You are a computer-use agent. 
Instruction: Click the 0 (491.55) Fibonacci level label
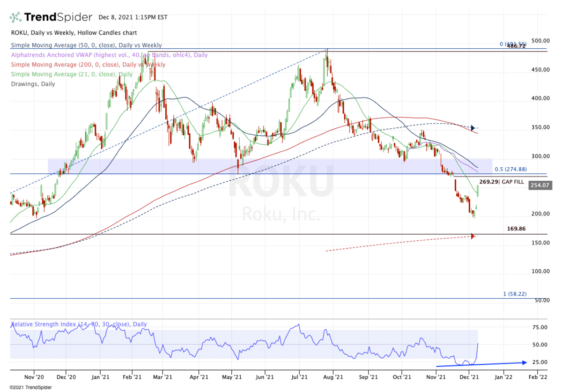click(513, 44)
